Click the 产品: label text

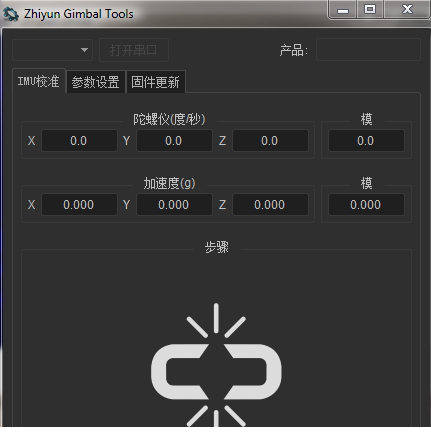click(x=293, y=50)
